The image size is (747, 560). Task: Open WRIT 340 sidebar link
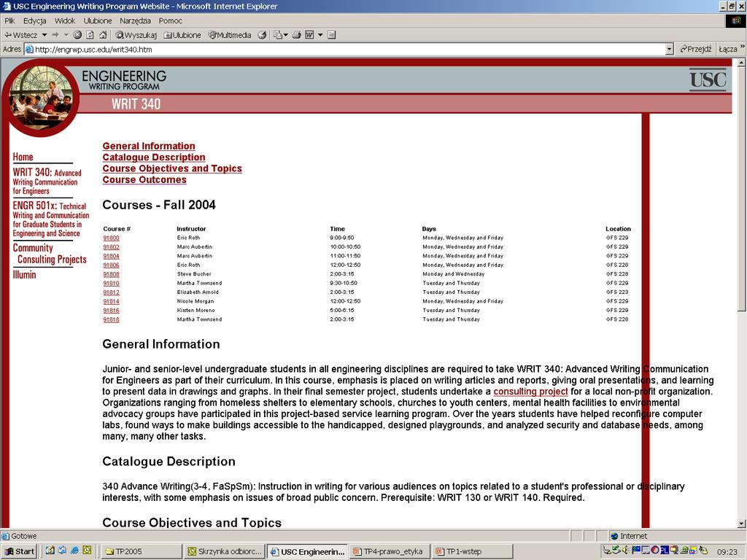(47, 181)
